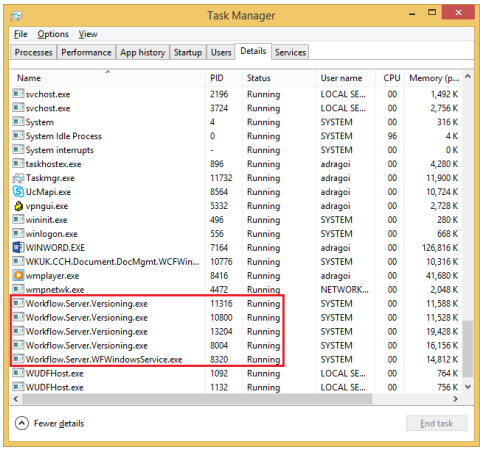Click memory value 126,816 K
The width and height of the screenshot is (480, 450).
440,248
